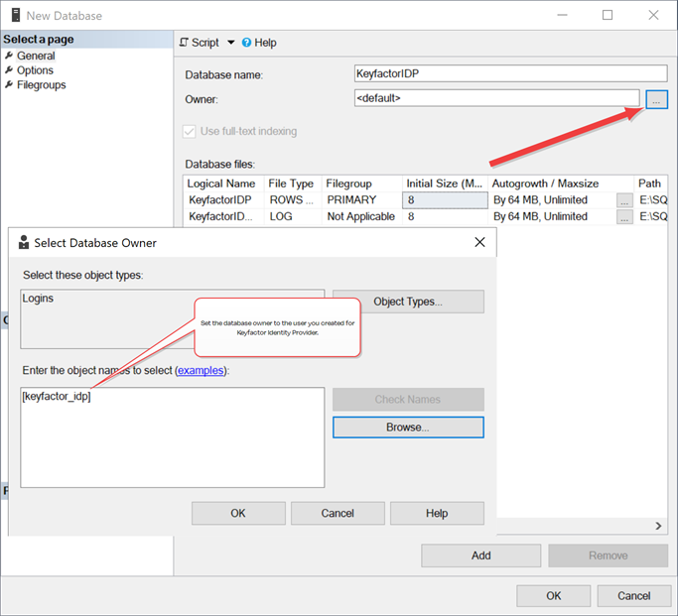Select autogrowth text of ROWS file
The image size is (678, 616).
[540, 200]
